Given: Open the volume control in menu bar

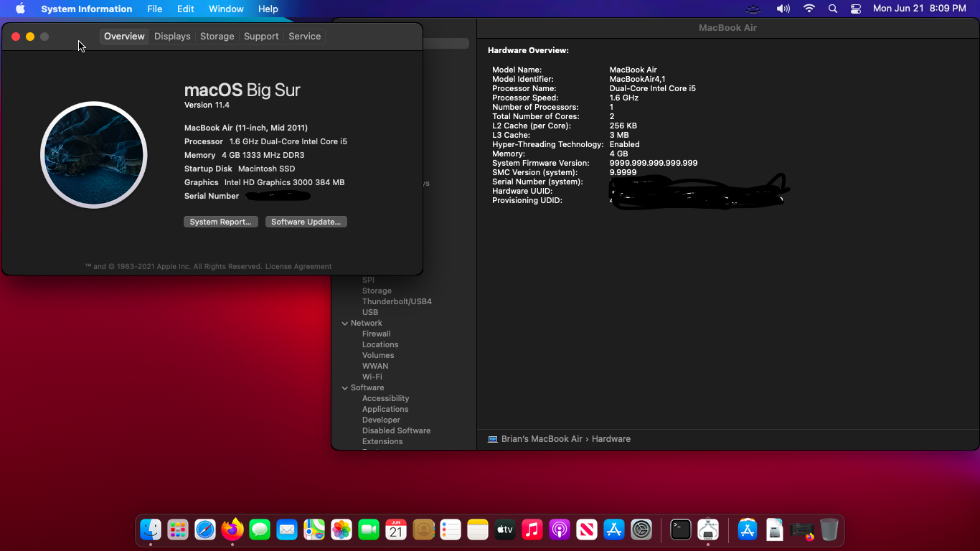Looking at the screenshot, I should click(x=783, y=9).
